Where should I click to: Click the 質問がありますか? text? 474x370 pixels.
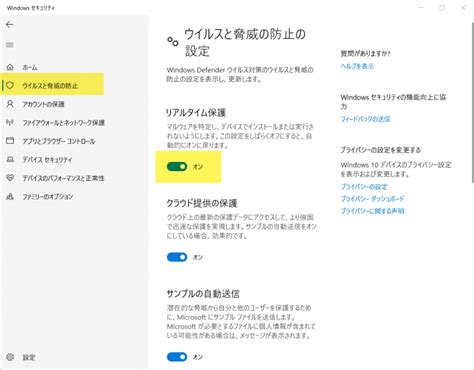click(x=365, y=53)
